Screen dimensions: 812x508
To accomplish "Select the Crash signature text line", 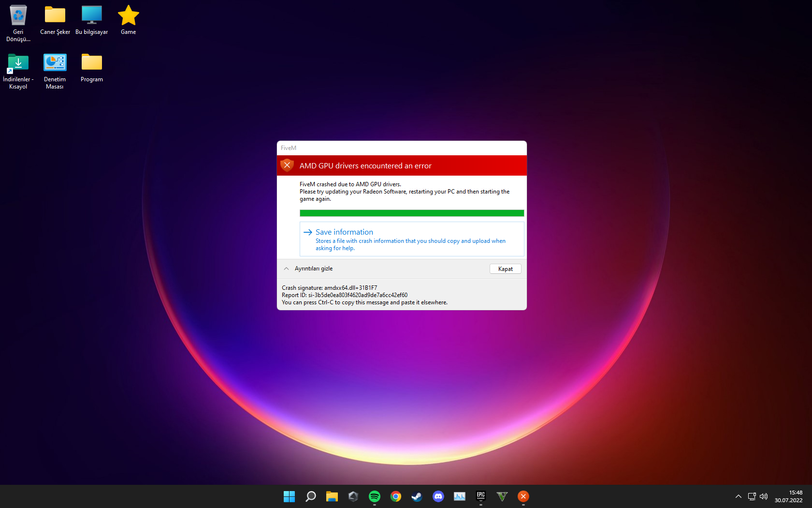I will pyautogui.click(x=330, y=288).
